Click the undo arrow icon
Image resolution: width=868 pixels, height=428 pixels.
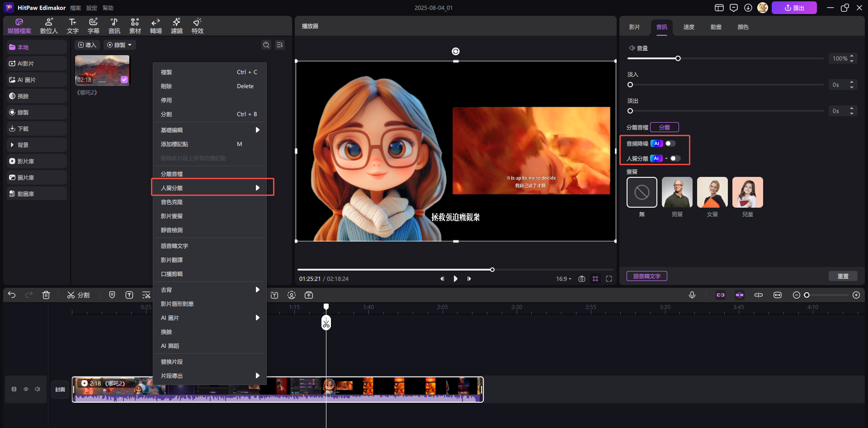[x=12, y=295]
